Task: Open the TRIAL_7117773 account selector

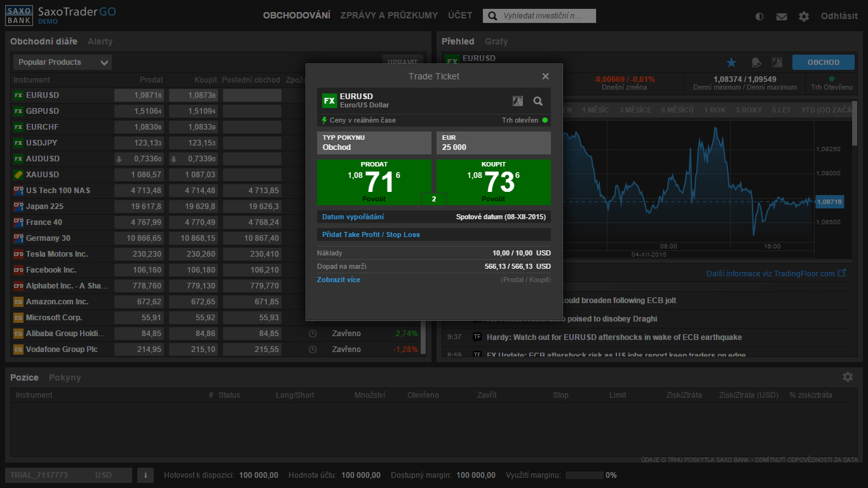Action: (69, 475)
